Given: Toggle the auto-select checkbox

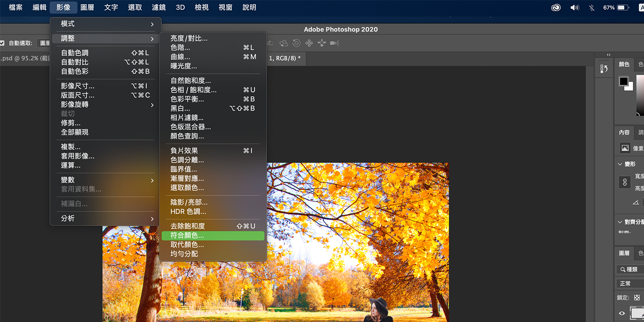Looking at the screenshot, I should [2, 43].
